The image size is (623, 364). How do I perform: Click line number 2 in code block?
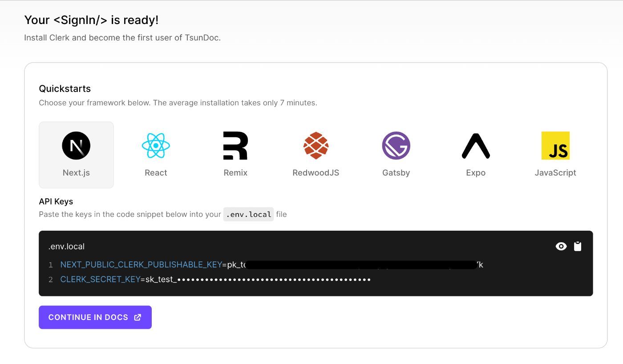[51, 280]
